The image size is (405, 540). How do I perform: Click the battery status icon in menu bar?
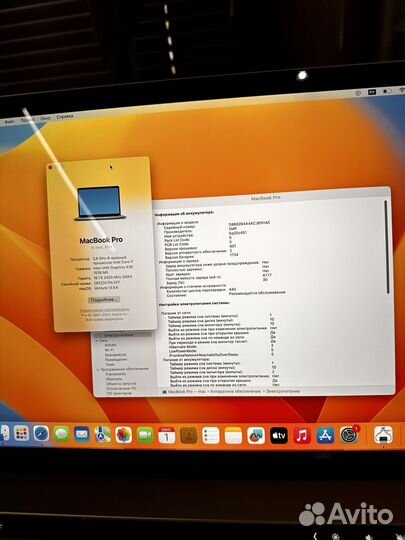[x=387, y=91]
